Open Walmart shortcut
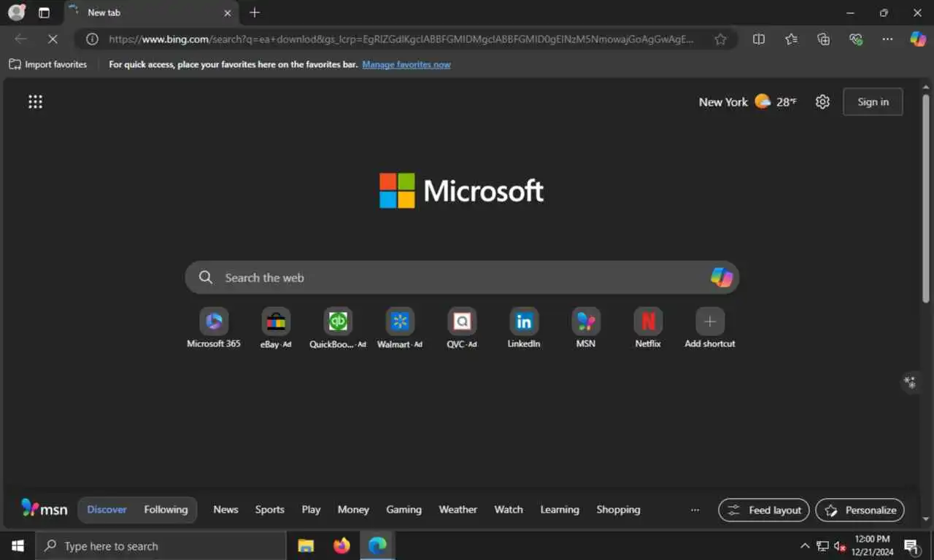This screenshot has height=560, width=934. (x=400, y=328)
